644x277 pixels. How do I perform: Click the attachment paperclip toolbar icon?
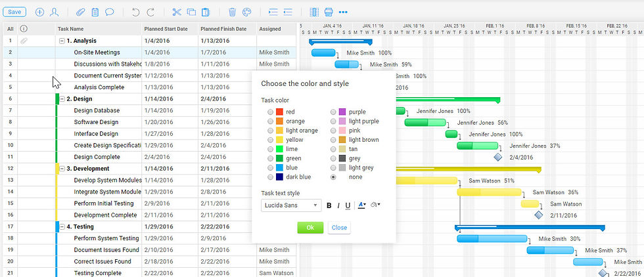tap(81, 12)
